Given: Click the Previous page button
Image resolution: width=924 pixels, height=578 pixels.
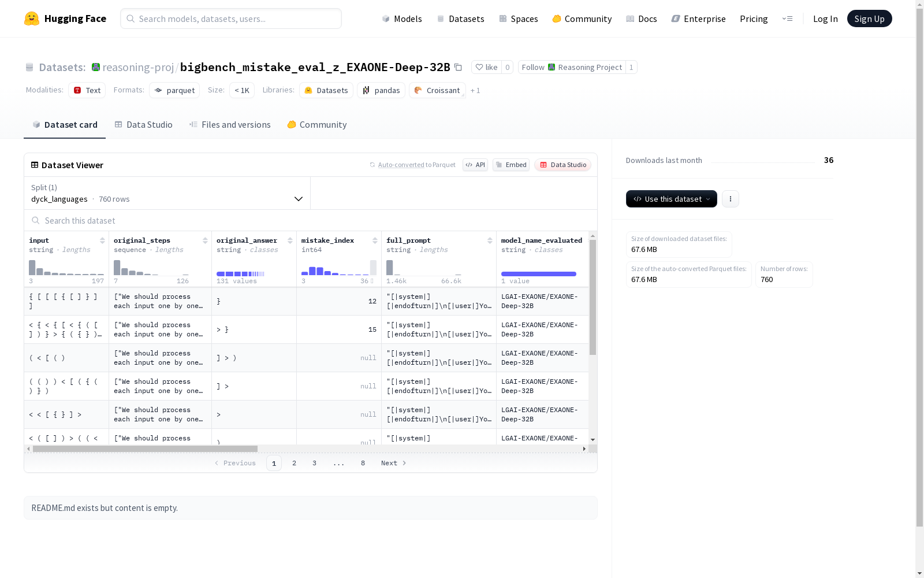Looking at the screenshot, I should 235,463.
